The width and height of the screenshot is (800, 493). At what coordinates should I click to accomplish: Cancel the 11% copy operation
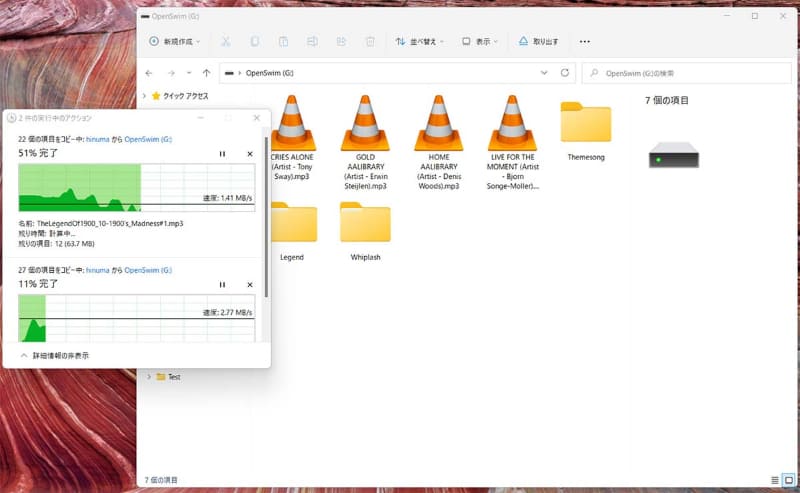pos(250,285)
